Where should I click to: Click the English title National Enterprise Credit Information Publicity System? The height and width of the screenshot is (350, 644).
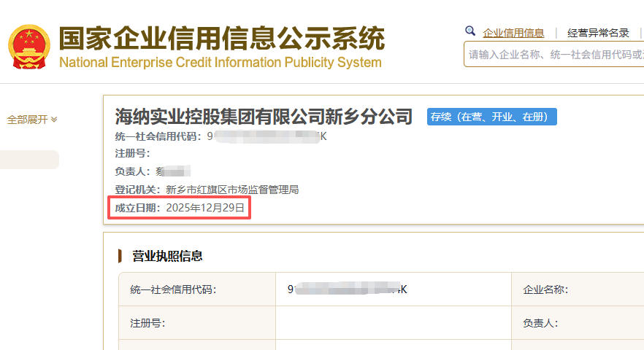[221, 63]
